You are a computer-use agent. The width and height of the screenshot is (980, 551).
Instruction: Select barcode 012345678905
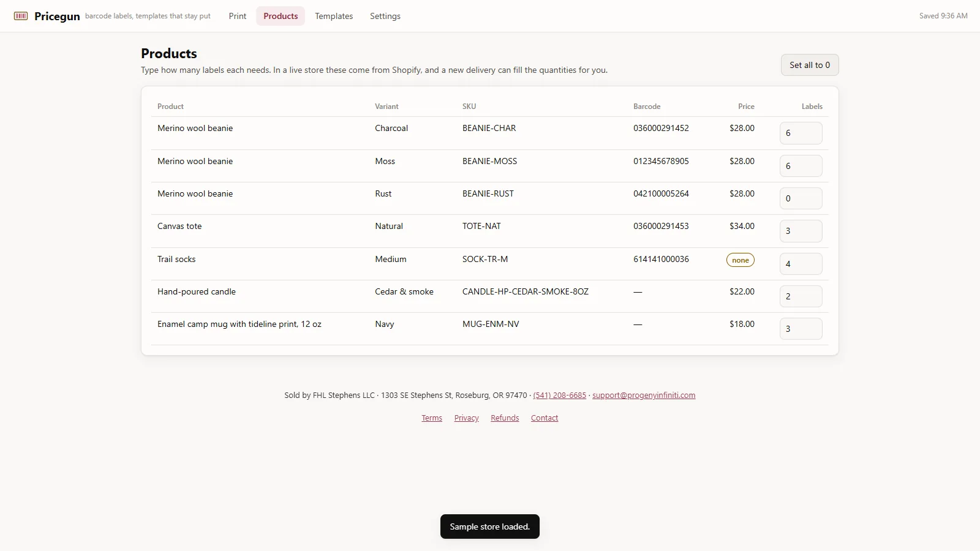click(x=661, y=162)
